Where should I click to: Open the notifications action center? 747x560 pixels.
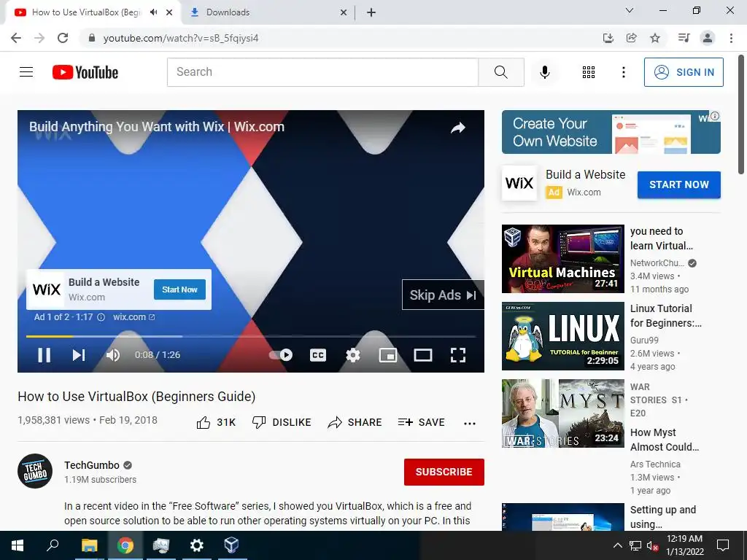pyautogui.click(x=723, y=545)
